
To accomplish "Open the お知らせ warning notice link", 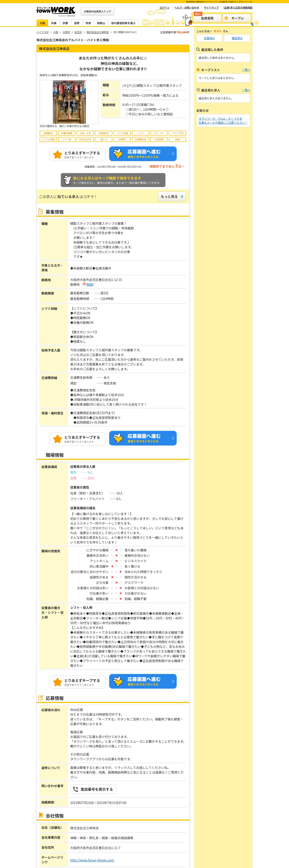I will (223, 121).
